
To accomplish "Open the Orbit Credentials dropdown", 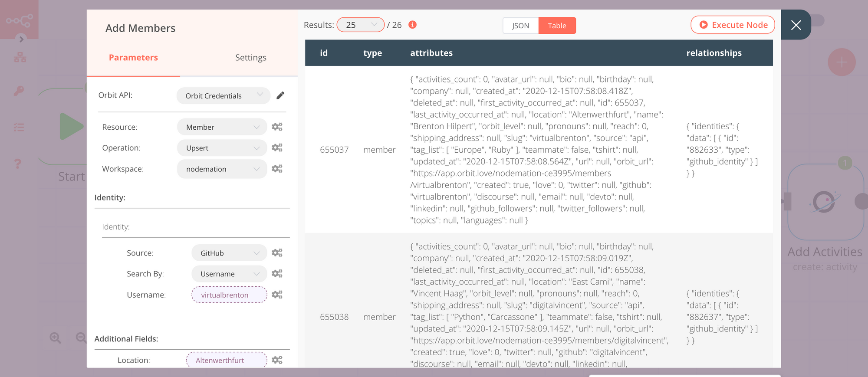I will pyautogui.click(x=224, y=95).
